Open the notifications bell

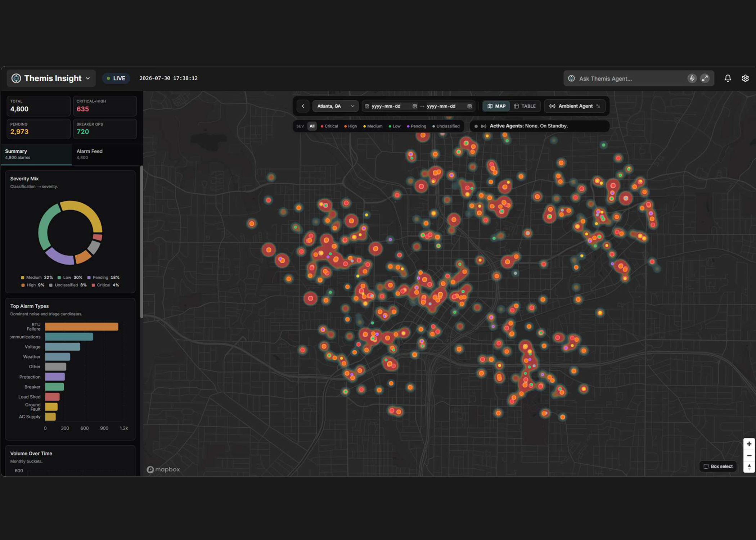pos(728,78)
